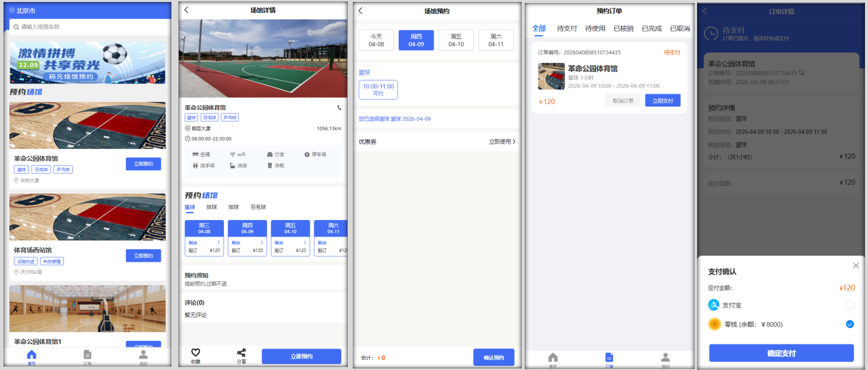The image size is (868, 370).
Task: Tap 取消订单 on the order card
Action: pos(623,100)
